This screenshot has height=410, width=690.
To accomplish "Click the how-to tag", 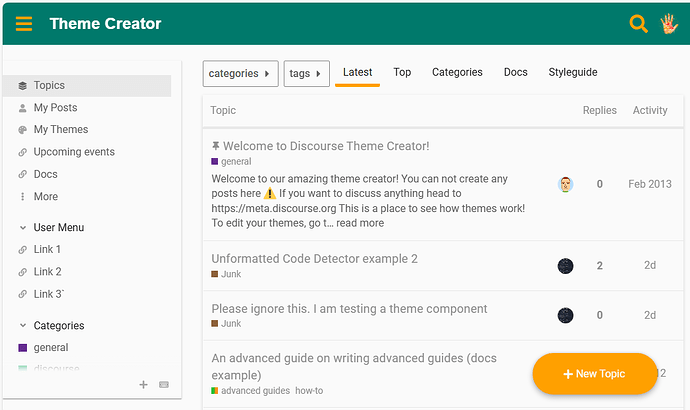I will tap(309, 391).
